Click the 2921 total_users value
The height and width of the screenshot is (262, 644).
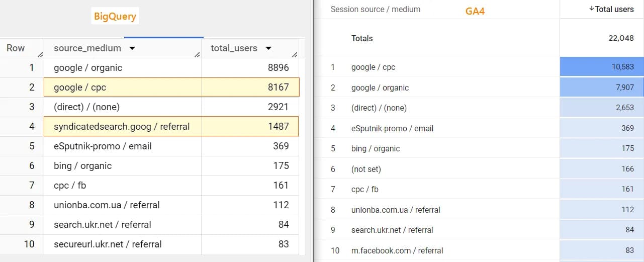click(x=279, y=107)
